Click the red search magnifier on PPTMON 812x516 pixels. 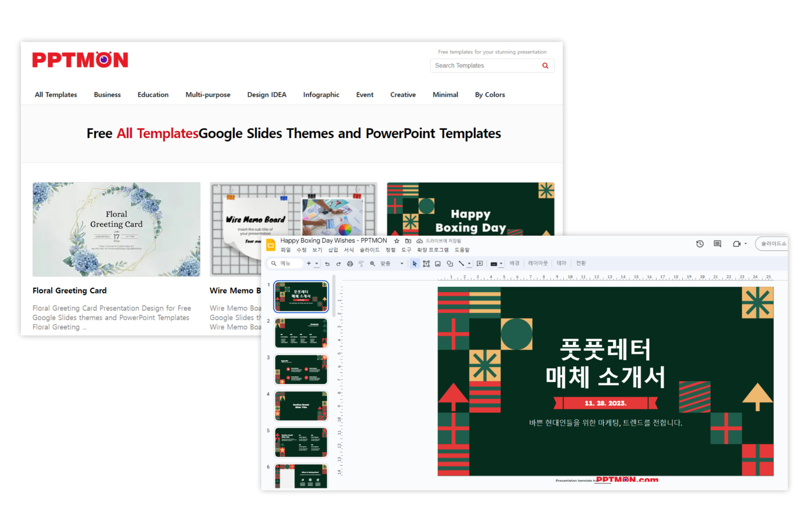pos(545,66)
